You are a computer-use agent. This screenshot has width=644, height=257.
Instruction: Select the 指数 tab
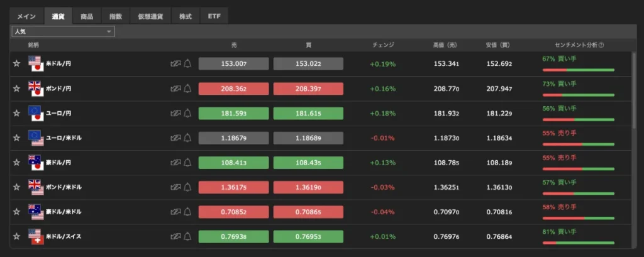[x=115, y=16]
